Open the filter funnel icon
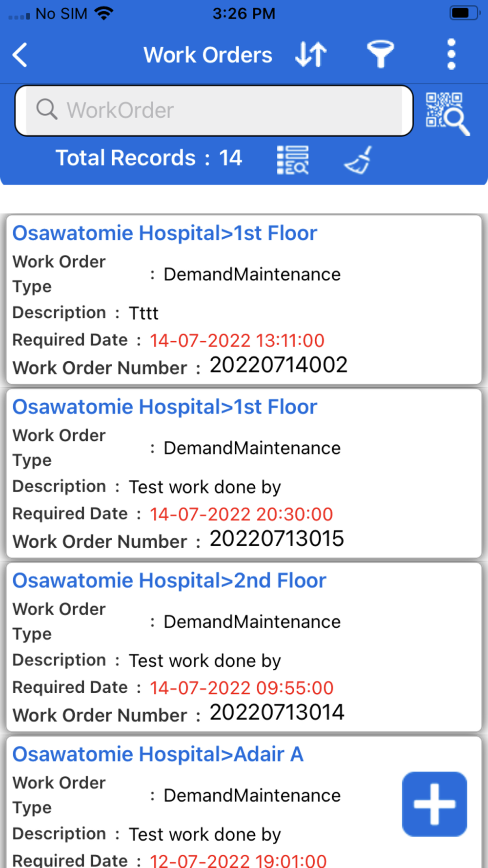This screenshot has width=488, height=868. pos(380,54)
